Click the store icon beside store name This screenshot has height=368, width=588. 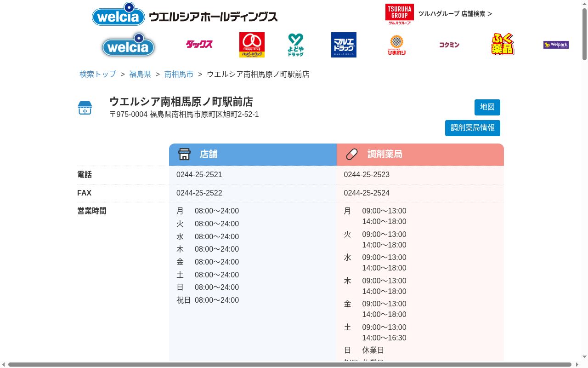click(85, 108)
